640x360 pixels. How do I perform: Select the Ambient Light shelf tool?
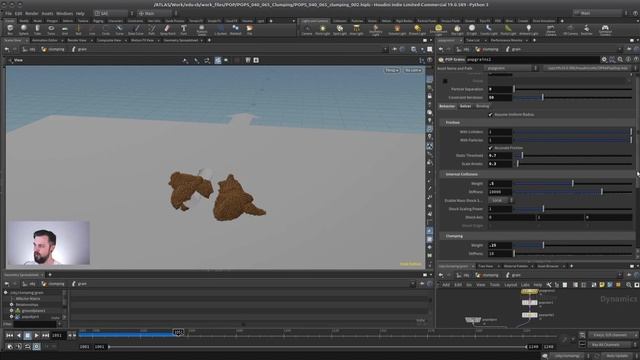point(529,29)
